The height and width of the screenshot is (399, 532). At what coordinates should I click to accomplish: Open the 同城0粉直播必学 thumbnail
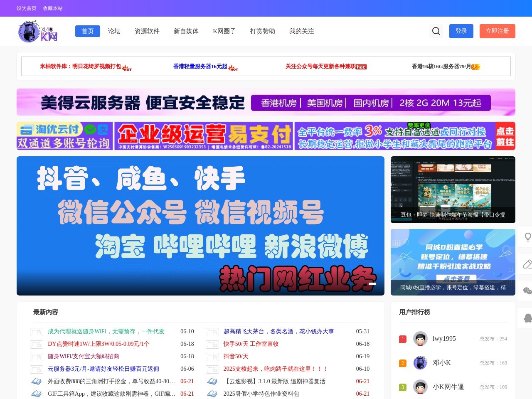pyautogui.click(x=453, y=262)
